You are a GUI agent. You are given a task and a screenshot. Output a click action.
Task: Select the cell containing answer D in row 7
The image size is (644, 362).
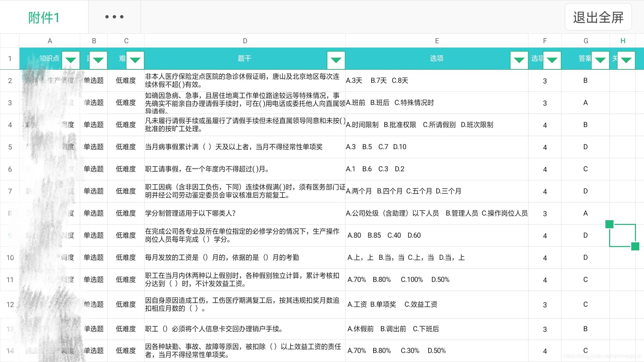point(585,191)
